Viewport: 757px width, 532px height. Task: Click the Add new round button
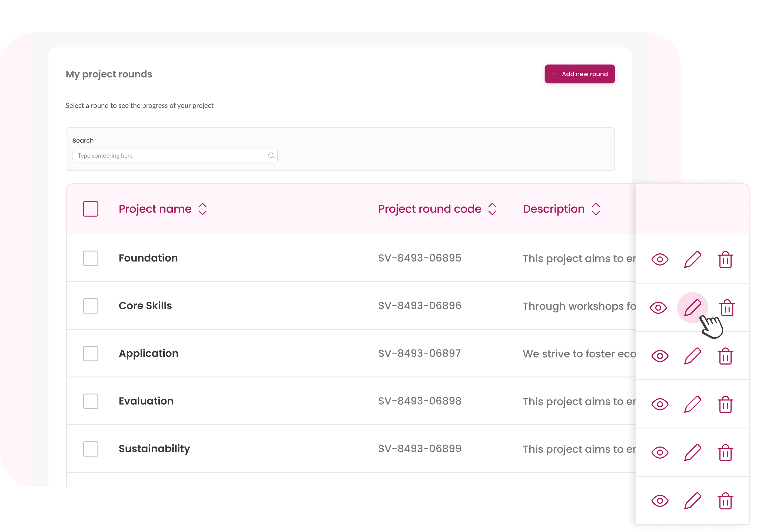tap(579, 74)
